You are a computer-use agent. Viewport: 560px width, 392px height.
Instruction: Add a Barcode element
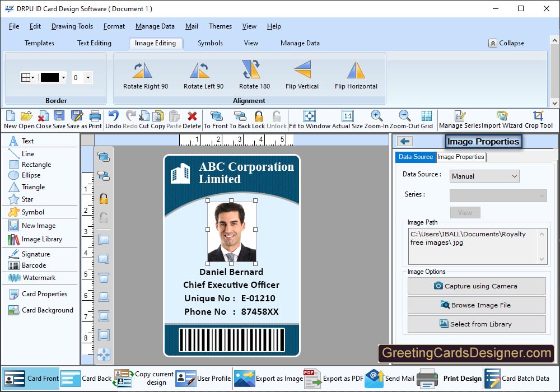click(x=27, y=265)
